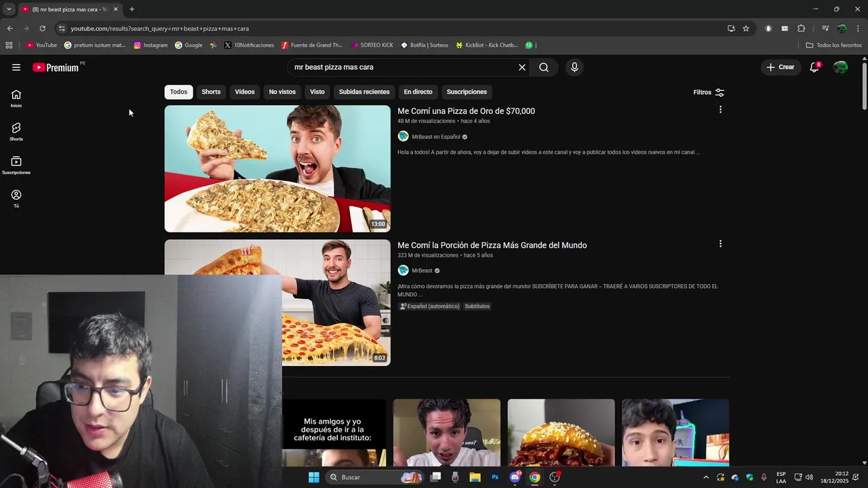Click the magnifier search button
868x488 pixels.
[544, 67]
